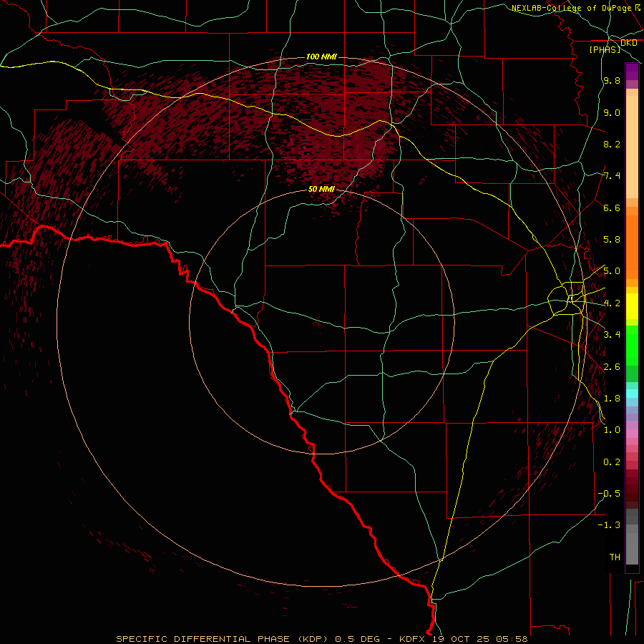Screen dimensions: 644x644
Task: Click the TH label by the color bar
Action: pos(615,557)
